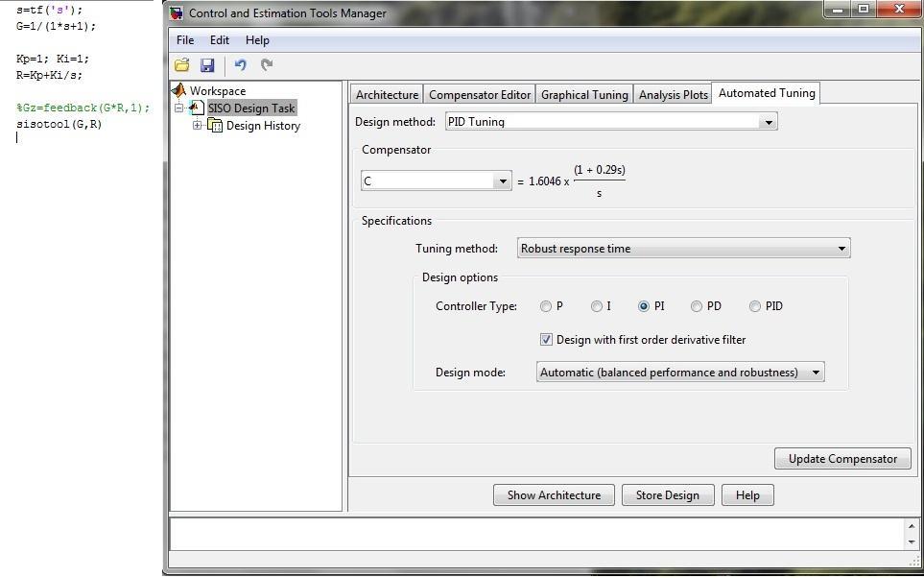Viewport: 924px width, 578px height.
Task: Click the R=Kp+Ki/s code line
Action: (x=50, y=75)
